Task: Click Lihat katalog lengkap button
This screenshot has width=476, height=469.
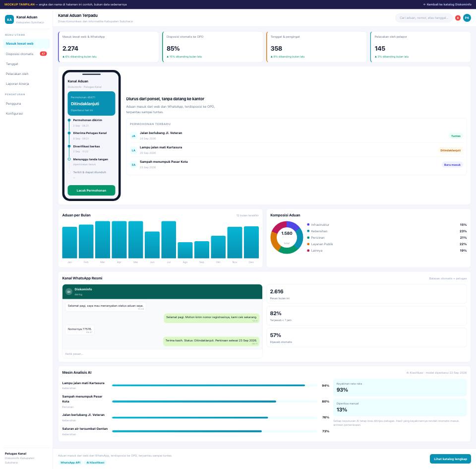Action: tap(450, 459)
